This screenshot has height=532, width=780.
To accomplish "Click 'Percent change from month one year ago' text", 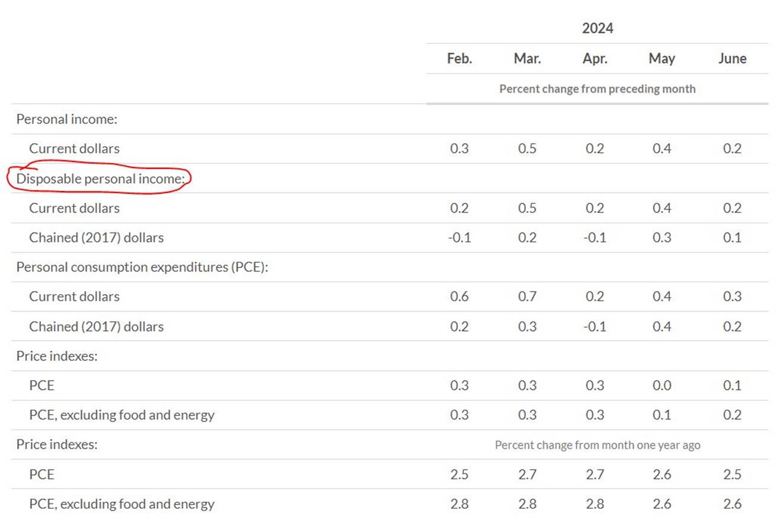I will pyautogui.click(x=597, y=445).
